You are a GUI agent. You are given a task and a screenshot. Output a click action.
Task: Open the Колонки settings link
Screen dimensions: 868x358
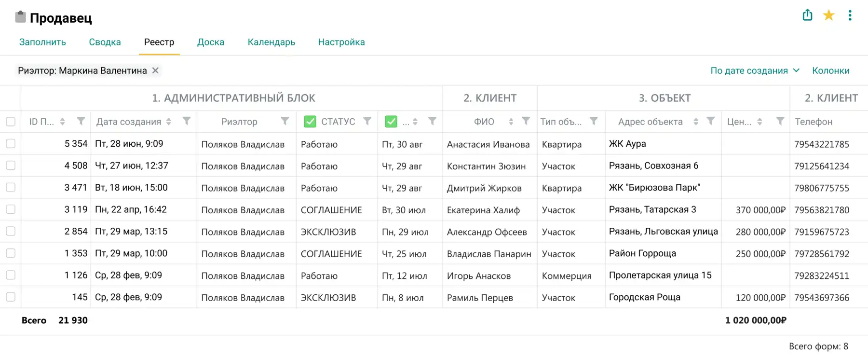pos(830,70)
